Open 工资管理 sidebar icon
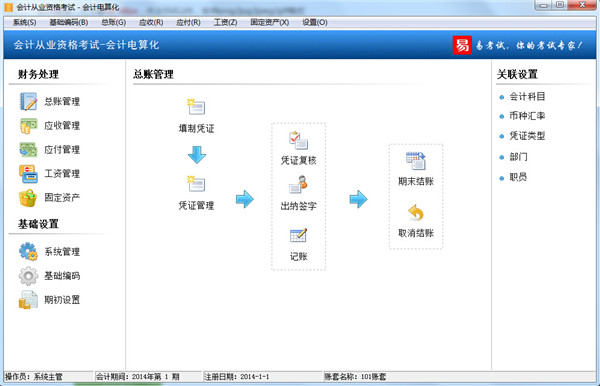Screen dimensions: 600x386 pos(28,174)
